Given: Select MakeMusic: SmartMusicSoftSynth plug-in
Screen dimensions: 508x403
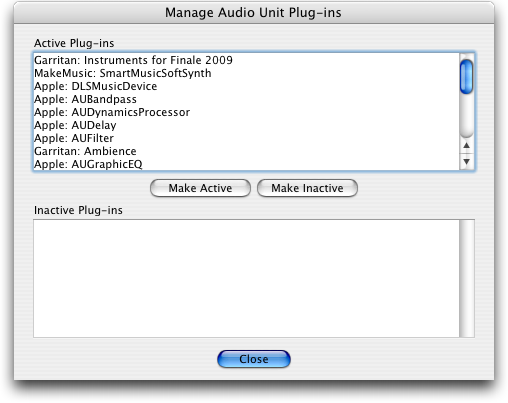Looking at the screenshot, I should point(246,73).
